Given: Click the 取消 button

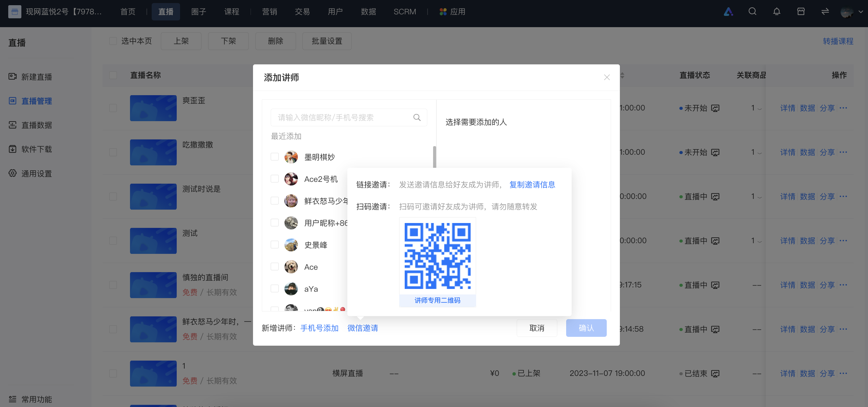Looking at the screenshot, I should click(x=537, y=328).
